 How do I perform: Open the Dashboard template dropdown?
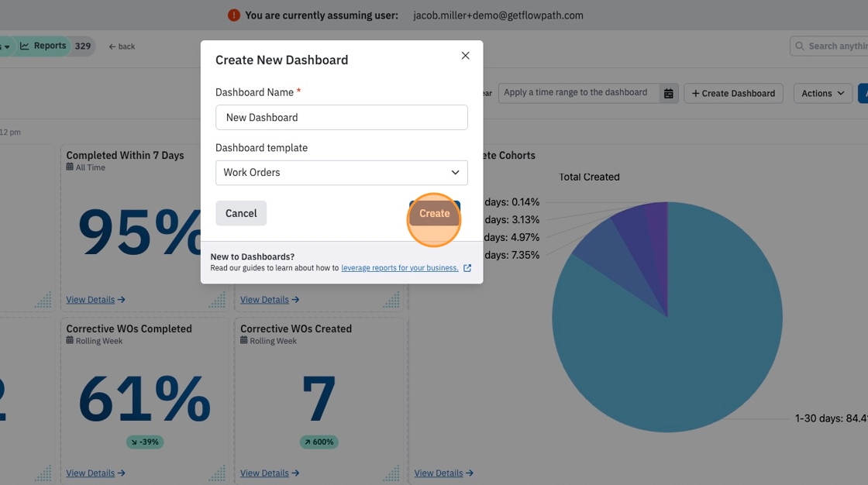[342, 173]
